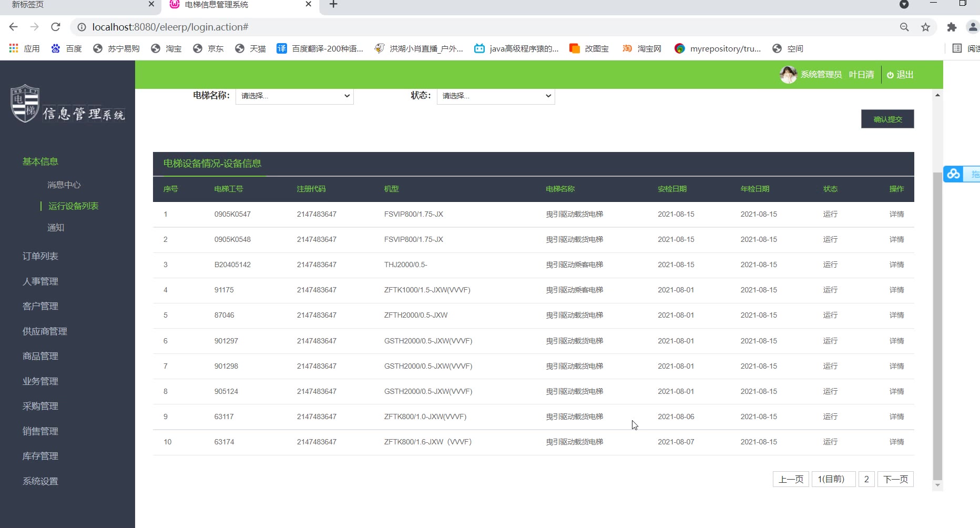Click the site info icon in the address bar
This screenshot has height=528, width=980.
tap(81, 27)
